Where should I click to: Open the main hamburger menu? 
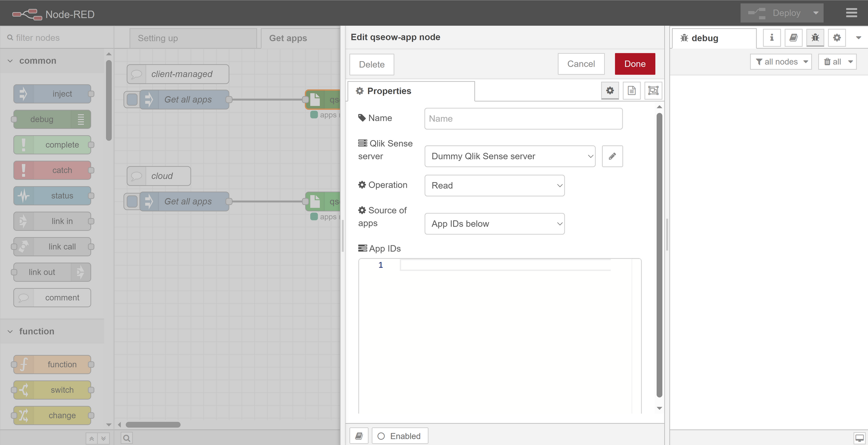(x=852, y=13)
